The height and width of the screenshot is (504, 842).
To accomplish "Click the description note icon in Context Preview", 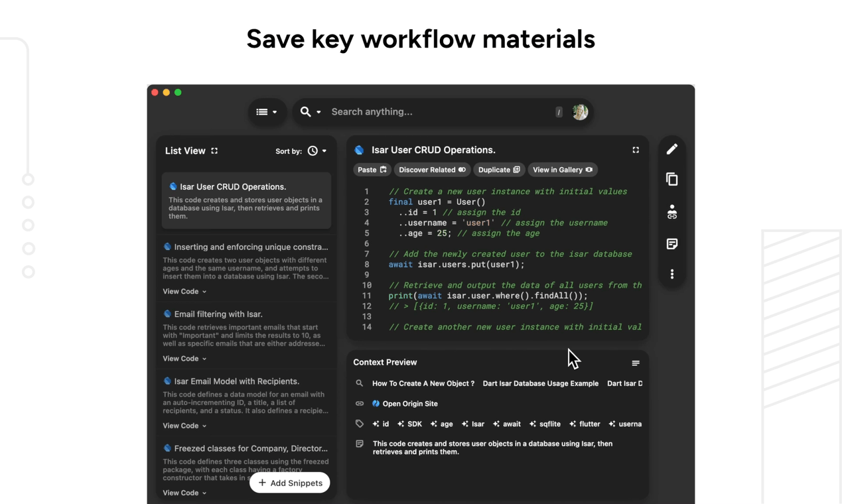I will click(360, 444).
